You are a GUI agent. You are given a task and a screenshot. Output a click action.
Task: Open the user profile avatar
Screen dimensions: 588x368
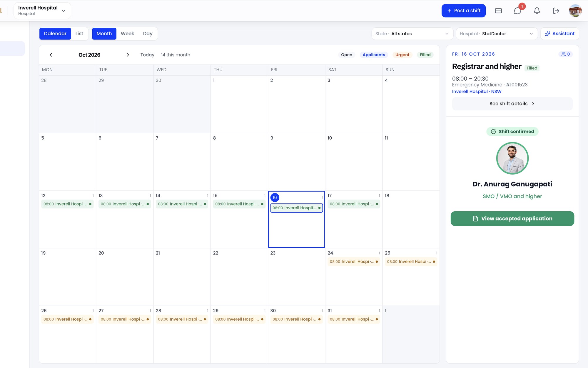tap(575, 11)
